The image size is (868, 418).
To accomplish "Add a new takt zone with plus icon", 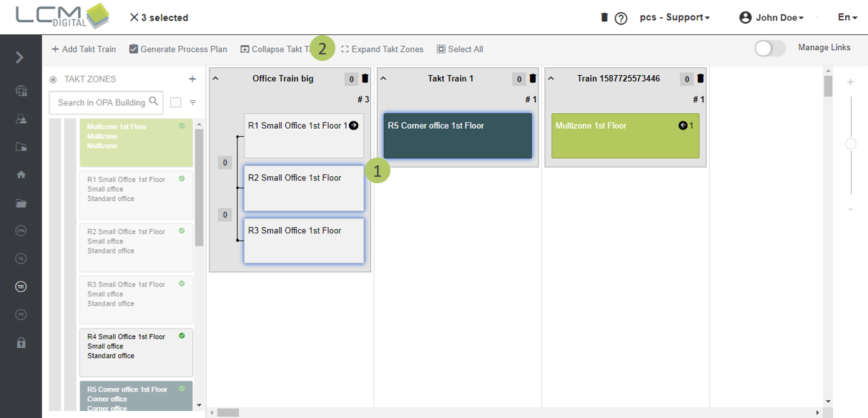I will 192,79.
